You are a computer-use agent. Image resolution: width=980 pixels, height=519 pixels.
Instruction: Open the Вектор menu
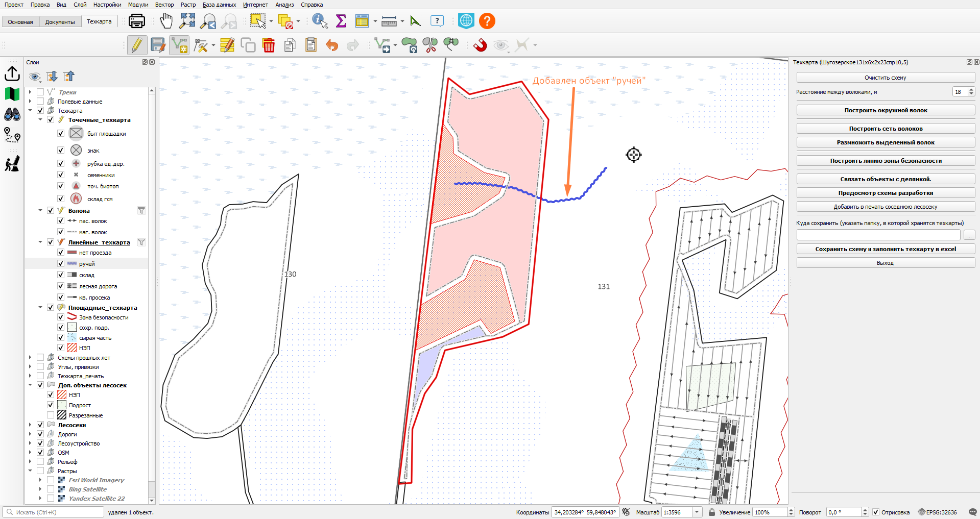pos(164,5)
